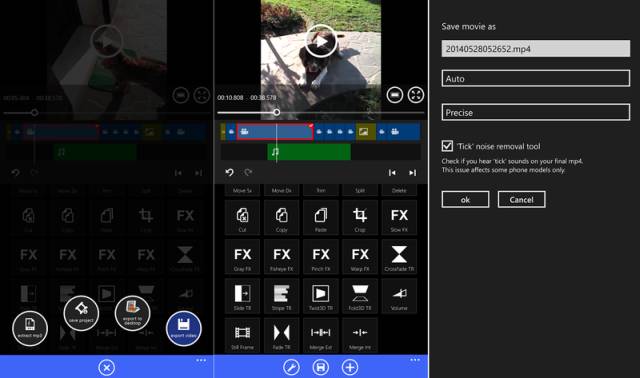The image size is (640, 378).
Task: Choose the Merge Int tool
Action: pos(360,335)
